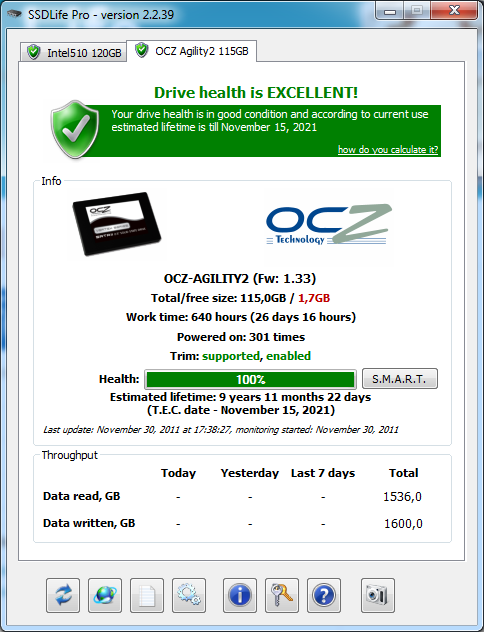Open the keys license icon
Image resolution: width=484 pixels, height=632 pixels.
[282, 595]
